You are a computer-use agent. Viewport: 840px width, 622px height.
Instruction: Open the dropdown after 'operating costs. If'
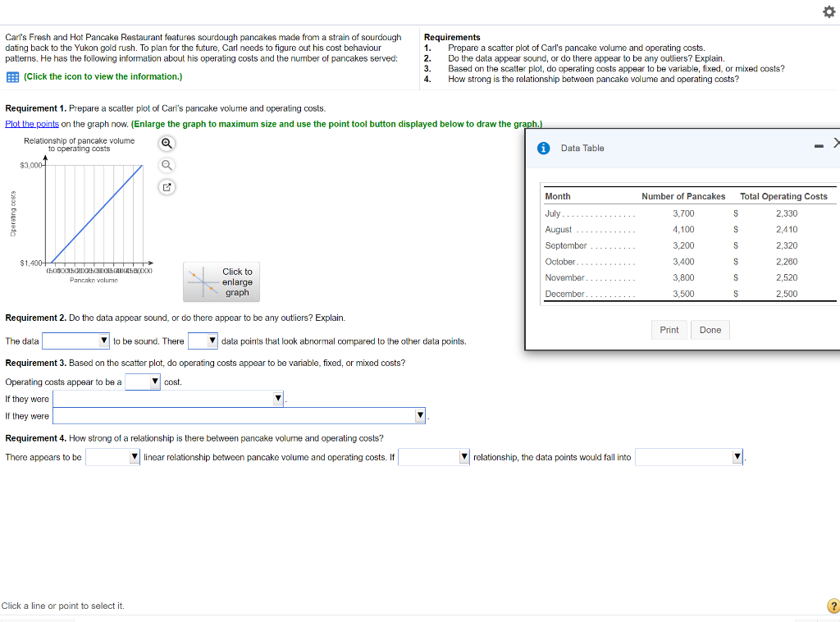(x=434, y=457)
